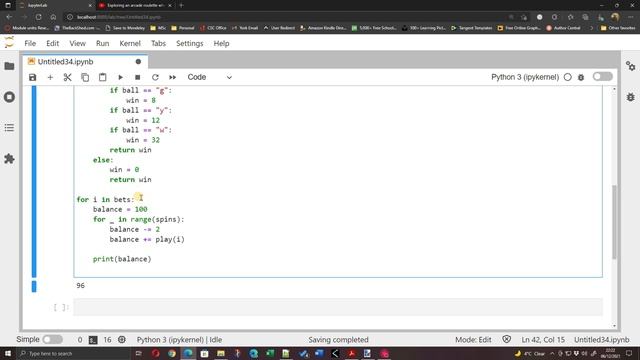Screen dimensions: 640x360
Task: Paste cell from clipboard
Action: point(102,77)
